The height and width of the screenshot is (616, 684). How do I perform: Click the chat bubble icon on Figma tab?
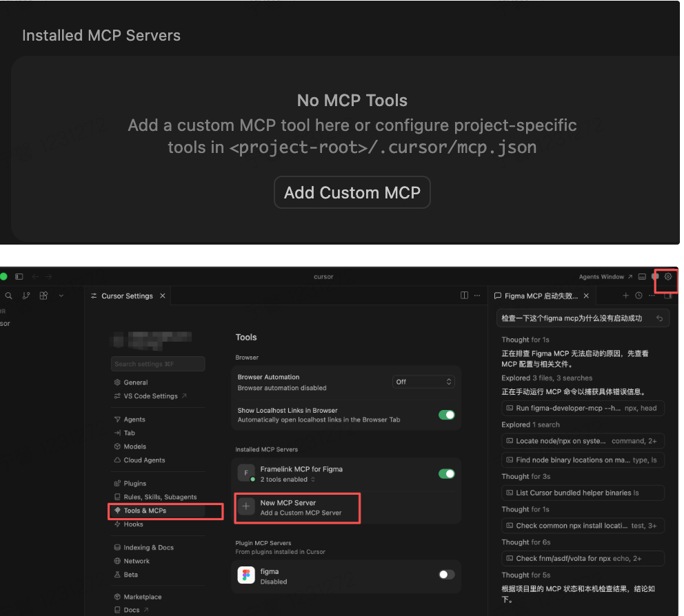click(497, 296)
